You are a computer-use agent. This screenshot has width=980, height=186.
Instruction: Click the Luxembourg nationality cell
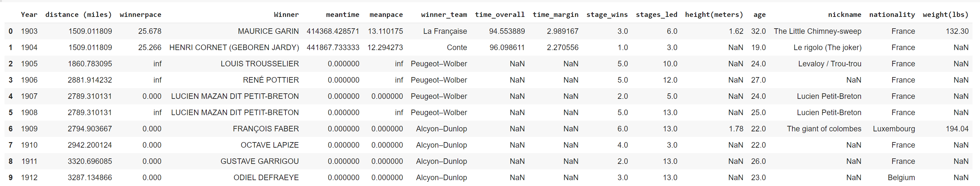coord(894,129)
